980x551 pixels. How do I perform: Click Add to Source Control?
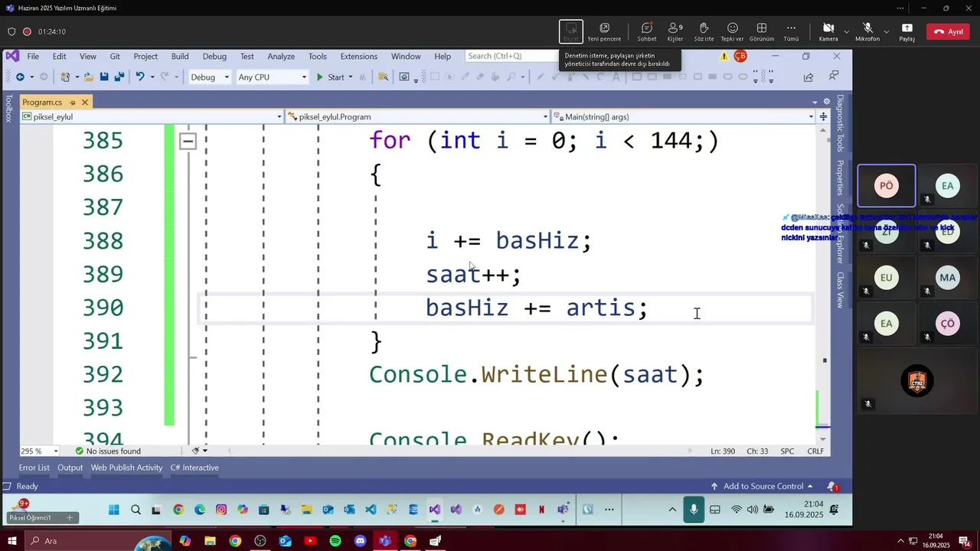coord(762,486)
